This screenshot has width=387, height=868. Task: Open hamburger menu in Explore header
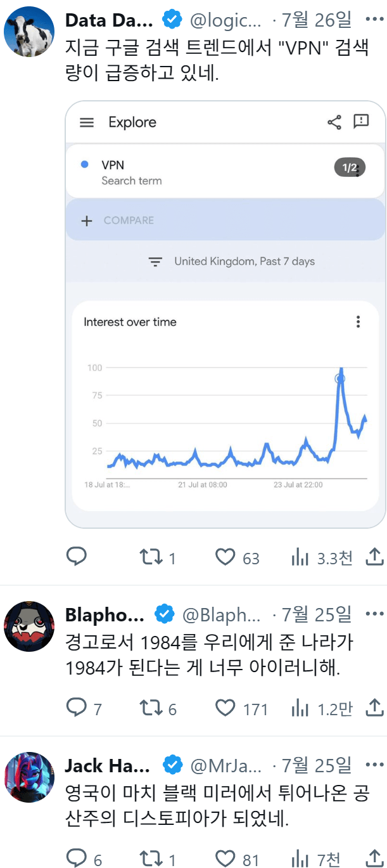(87, 122)
